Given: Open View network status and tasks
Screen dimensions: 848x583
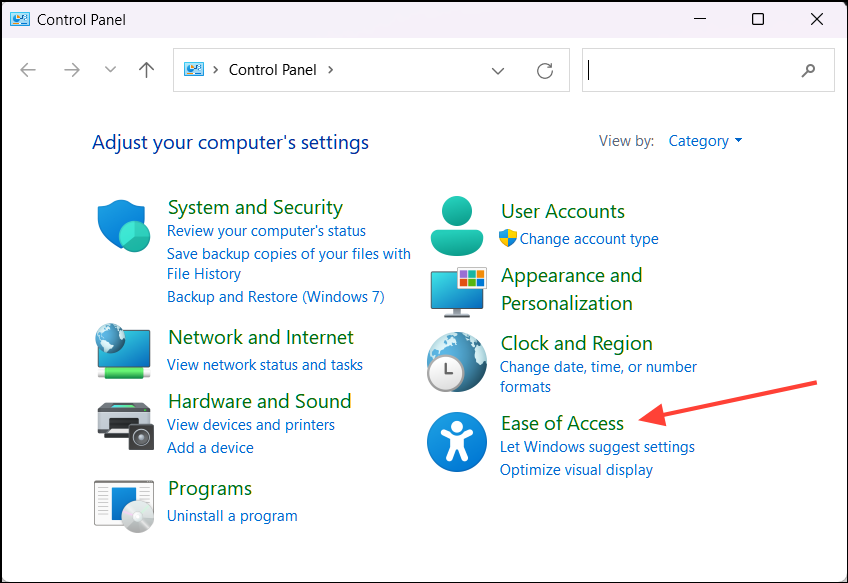Looking at the screenshot, I should pos(264,365).
